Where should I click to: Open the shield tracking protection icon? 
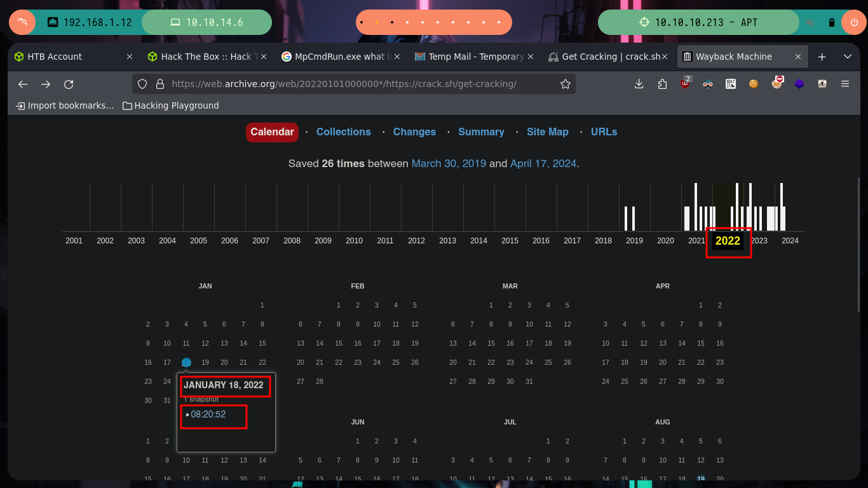[142, 84]
